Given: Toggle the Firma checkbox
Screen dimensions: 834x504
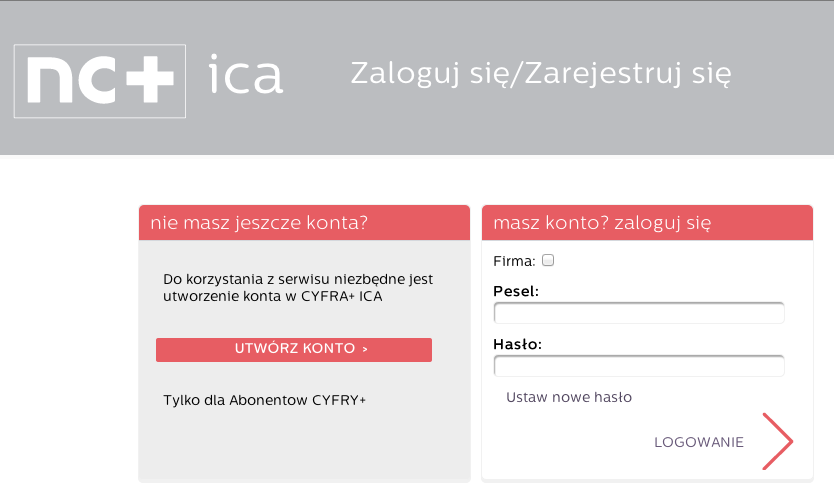Looking at the screenshot, I should (548, 260).
